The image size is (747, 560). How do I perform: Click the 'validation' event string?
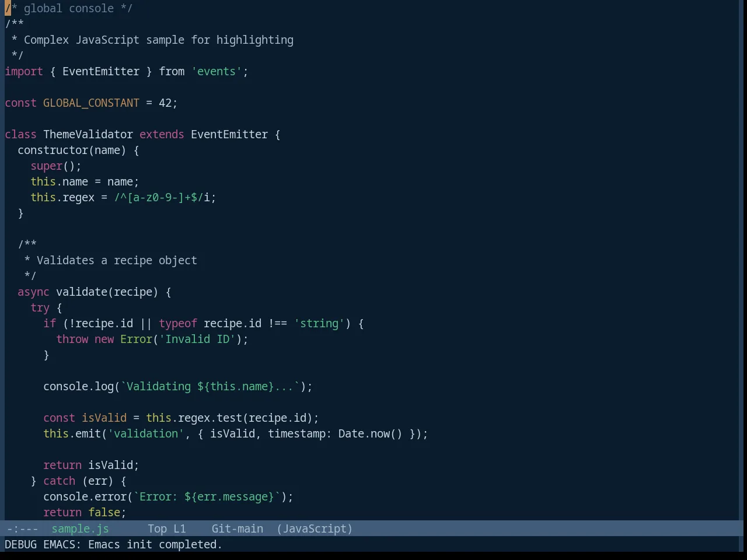[x=146, y=433]
